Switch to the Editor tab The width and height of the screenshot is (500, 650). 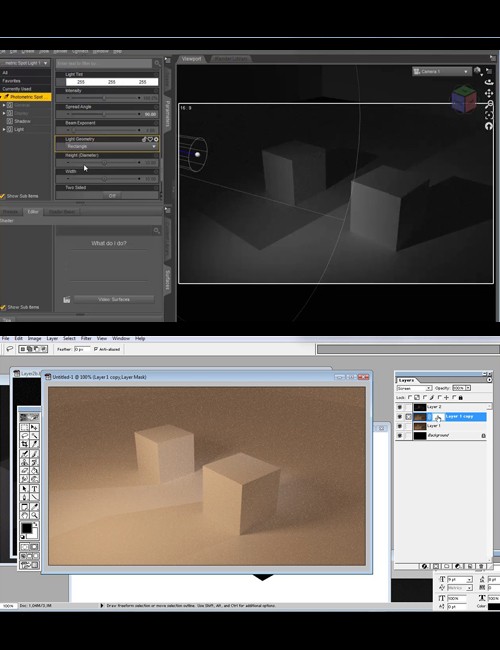click(33, 212)
